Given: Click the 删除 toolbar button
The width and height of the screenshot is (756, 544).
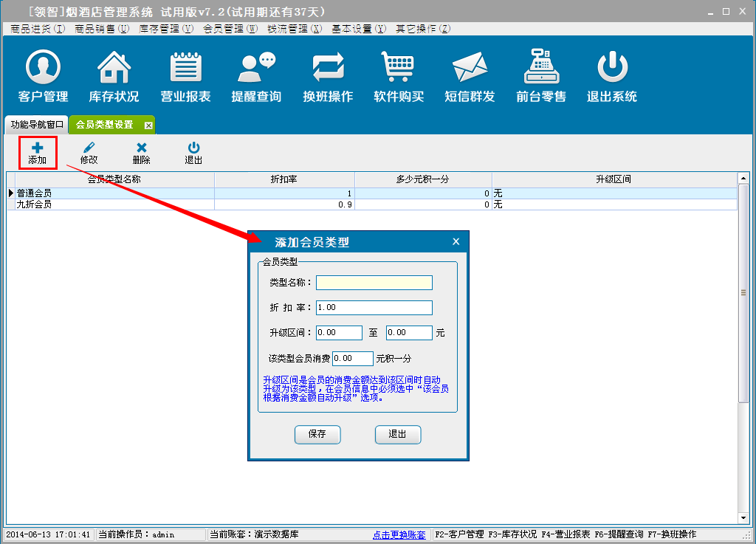Looking at the screenshot, I should point(141,153).
